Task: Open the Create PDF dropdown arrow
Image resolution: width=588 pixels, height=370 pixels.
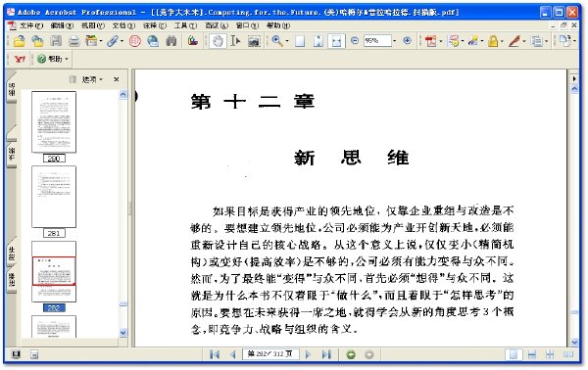Action: point(440,41)
